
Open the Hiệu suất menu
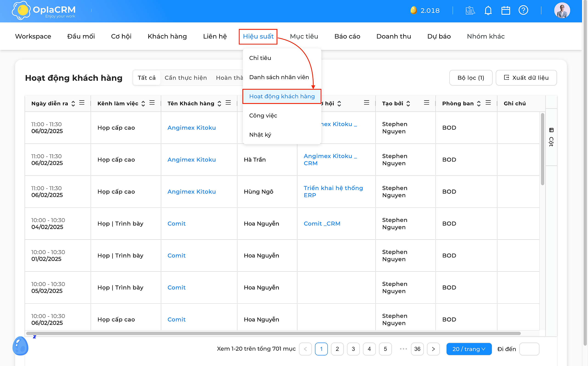coord(258,36)
